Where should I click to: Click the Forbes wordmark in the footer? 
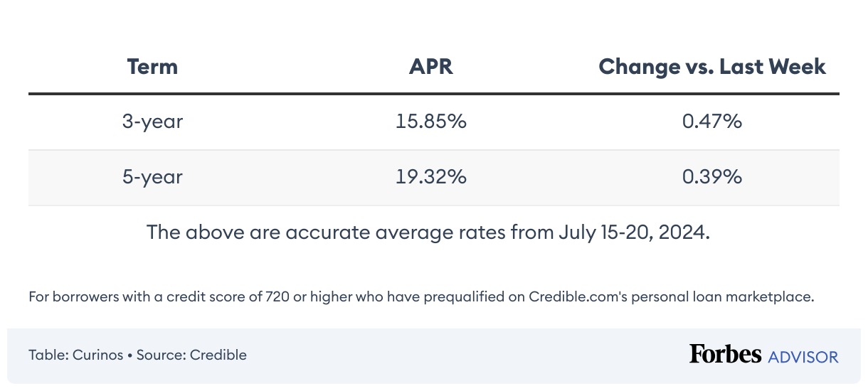725,354
